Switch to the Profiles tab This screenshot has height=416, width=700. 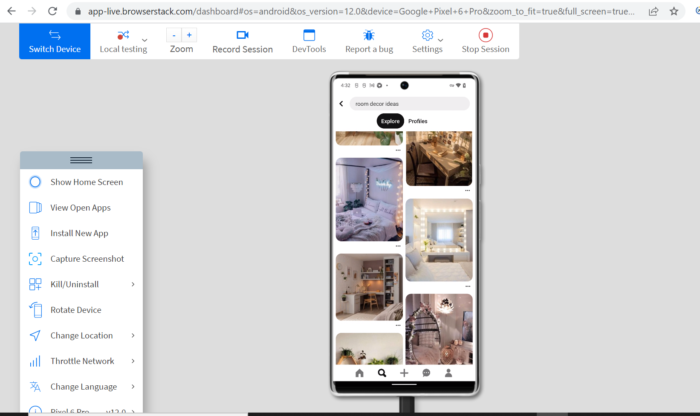[418, 121]
